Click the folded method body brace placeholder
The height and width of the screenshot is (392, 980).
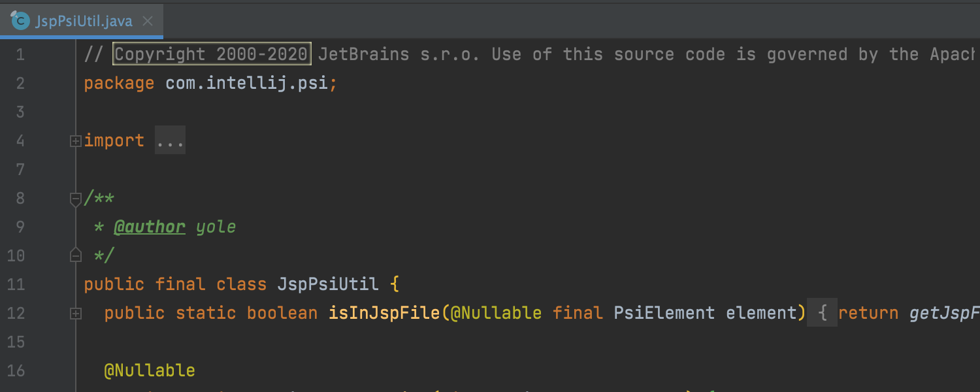[823, 313]
